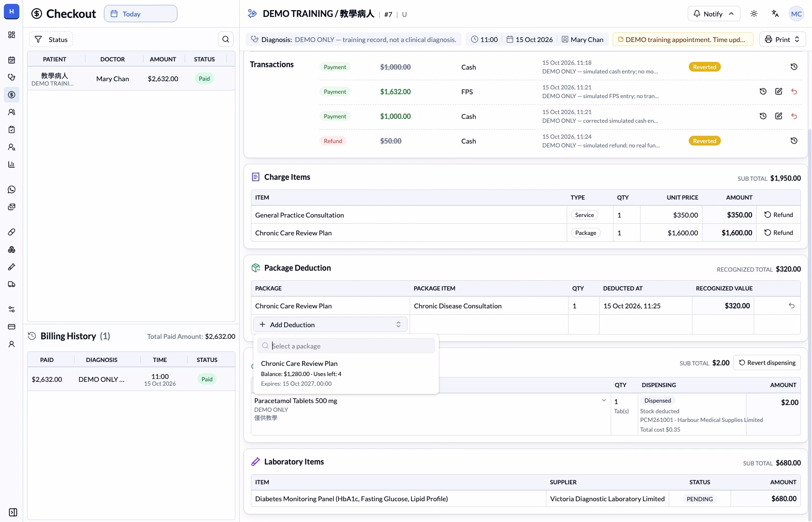Toggle light and dark theme
Image resolution: width=812 pixels, height=522 pixels.
tap(754, 14)
